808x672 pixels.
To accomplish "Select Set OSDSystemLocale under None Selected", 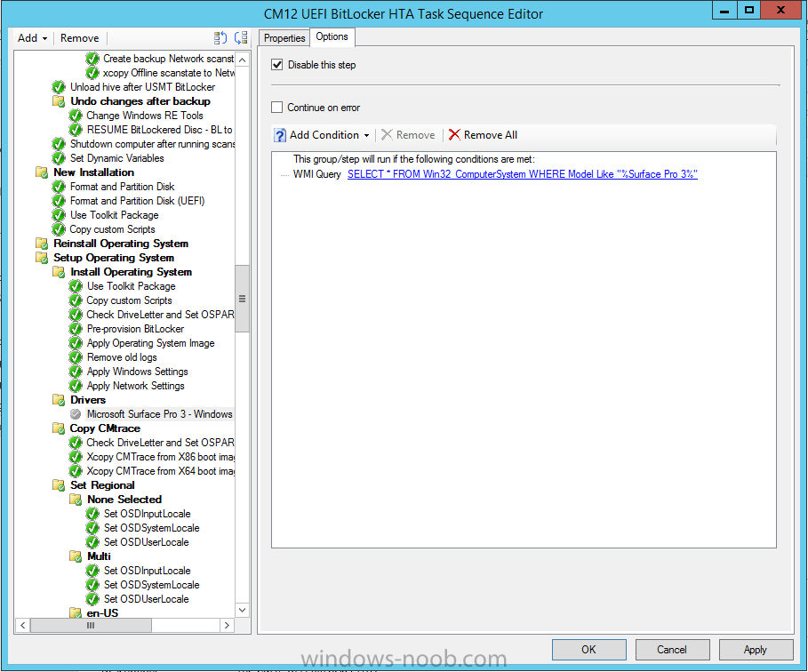I will coord(151,528).
